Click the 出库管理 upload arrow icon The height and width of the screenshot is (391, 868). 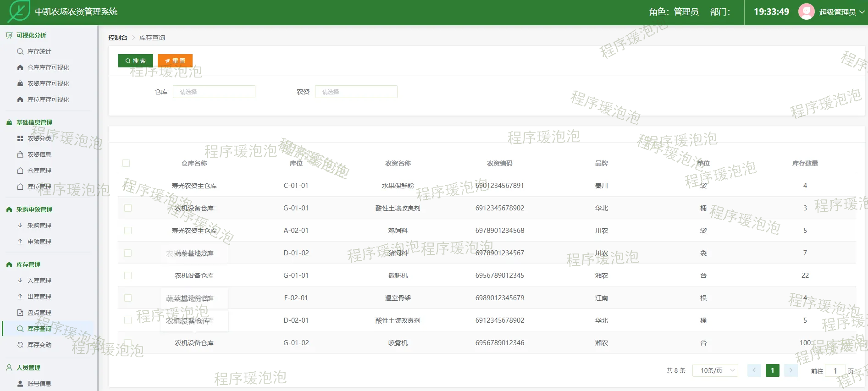[x=20, y=297]
